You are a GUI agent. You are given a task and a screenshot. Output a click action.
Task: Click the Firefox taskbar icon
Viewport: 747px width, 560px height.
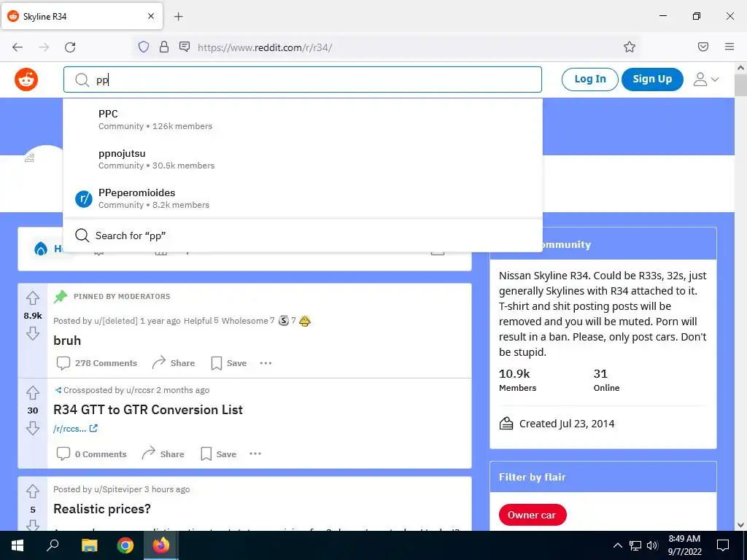tap(161, 545)
